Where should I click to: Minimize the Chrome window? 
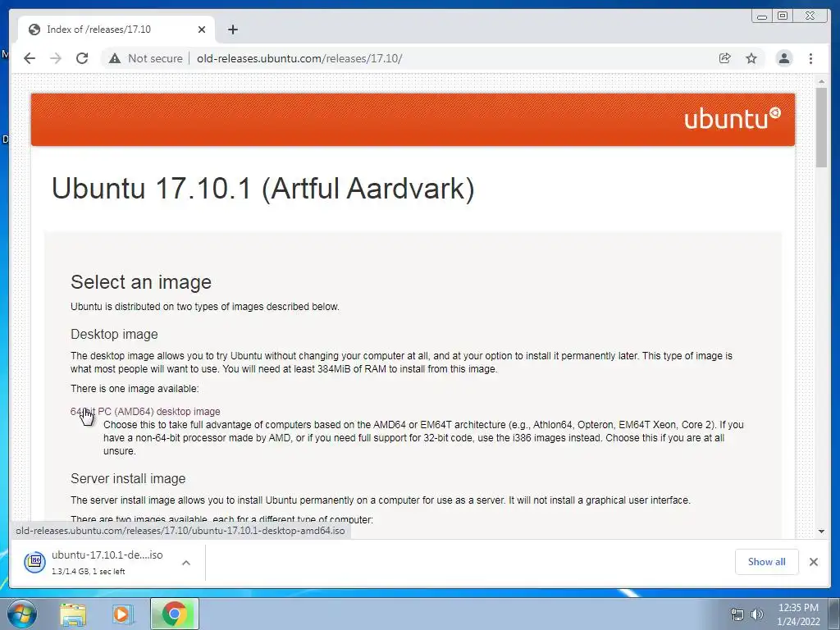[762, 16]
